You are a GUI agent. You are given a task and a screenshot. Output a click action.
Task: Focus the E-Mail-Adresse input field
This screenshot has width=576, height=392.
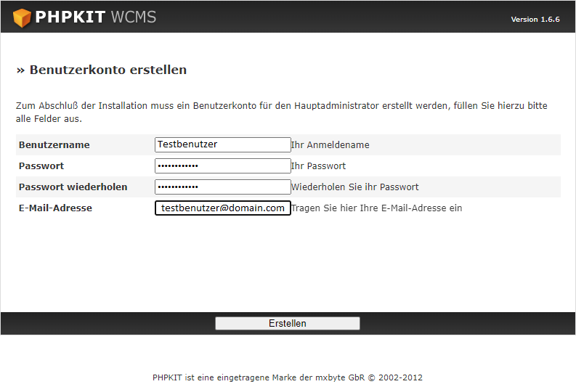pos(222,208)
